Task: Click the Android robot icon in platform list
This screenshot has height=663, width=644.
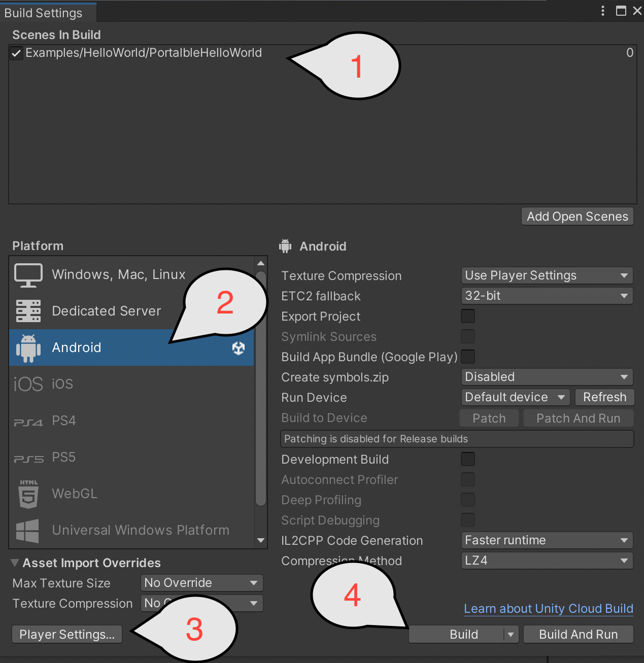Action: [x=28, y=348]
